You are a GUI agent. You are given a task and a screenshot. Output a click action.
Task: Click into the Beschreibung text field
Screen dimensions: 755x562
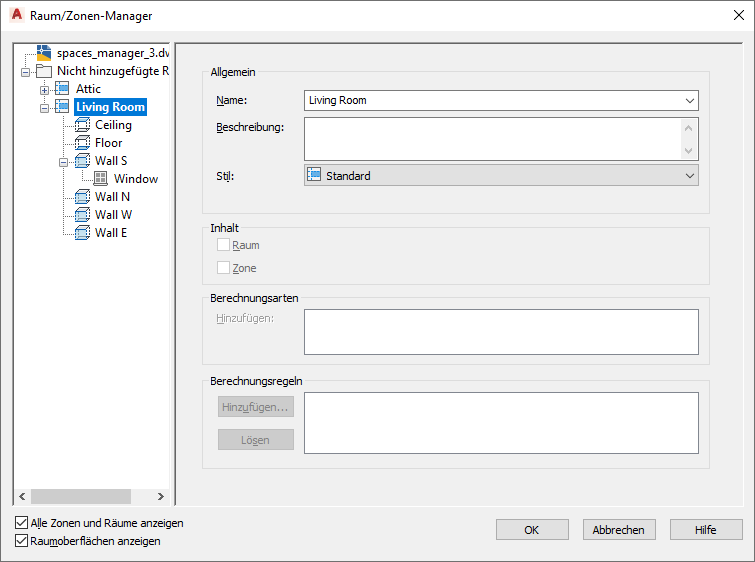tap(492, 139)
